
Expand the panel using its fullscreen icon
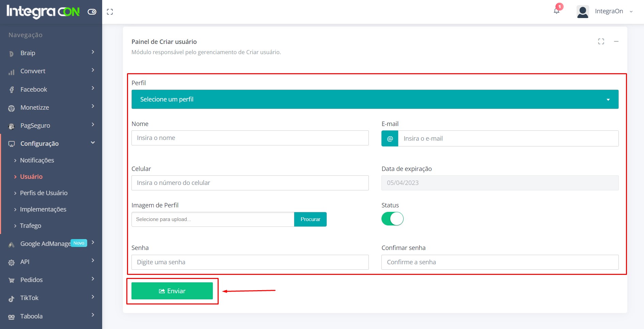pos(601,42)
